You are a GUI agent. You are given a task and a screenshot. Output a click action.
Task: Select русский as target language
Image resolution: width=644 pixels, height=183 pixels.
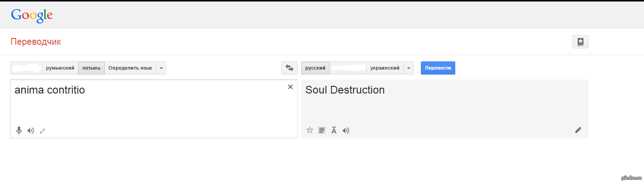[x=315, y=68]
